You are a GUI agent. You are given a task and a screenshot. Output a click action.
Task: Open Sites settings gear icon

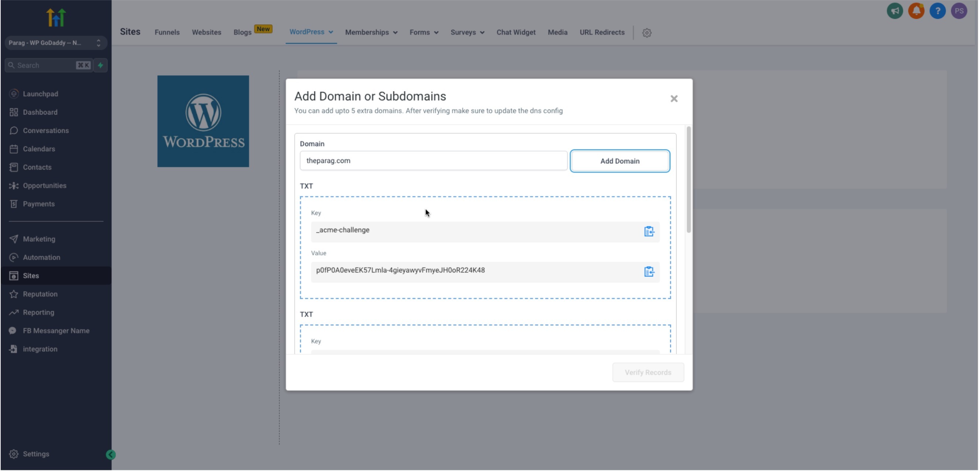coord(647,33)
